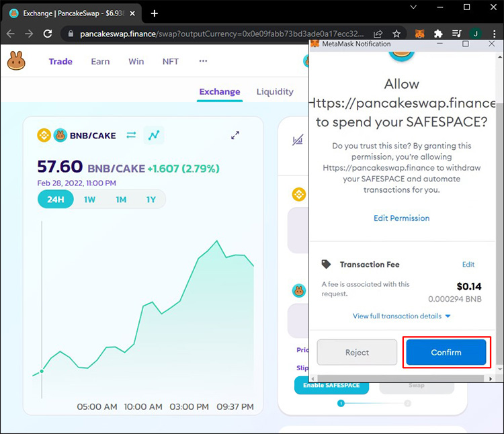Toggle the line chart view icon
504x434 pixels.
[154, 135]
